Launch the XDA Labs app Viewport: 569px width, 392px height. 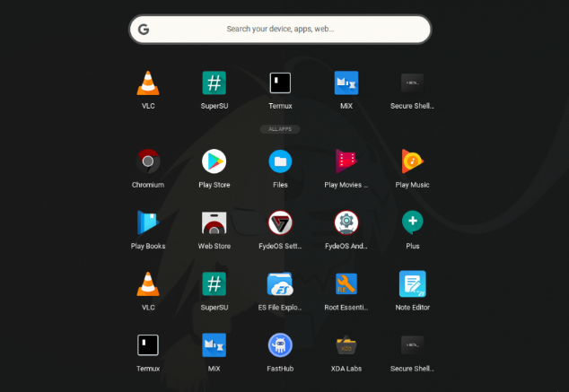pos(346,345)
